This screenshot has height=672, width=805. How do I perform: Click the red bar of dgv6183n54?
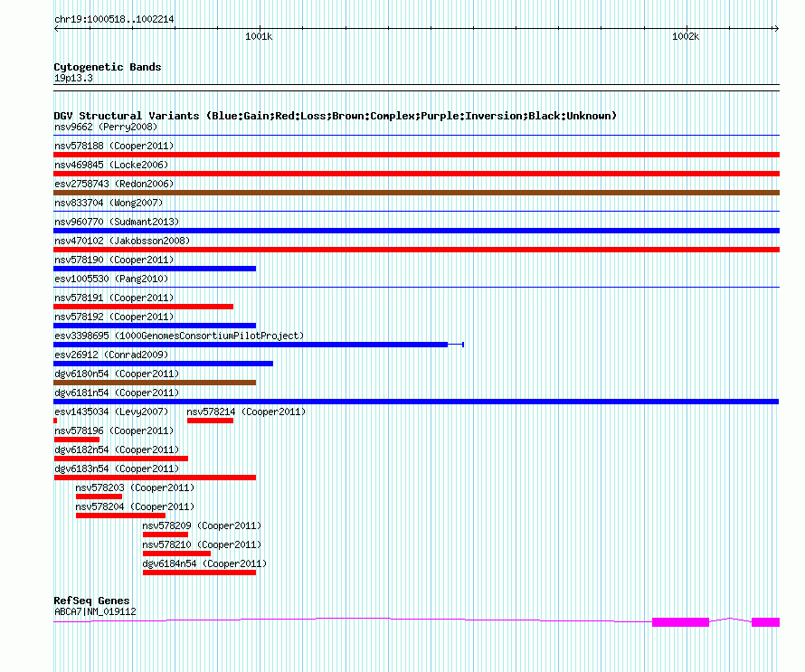155,478
